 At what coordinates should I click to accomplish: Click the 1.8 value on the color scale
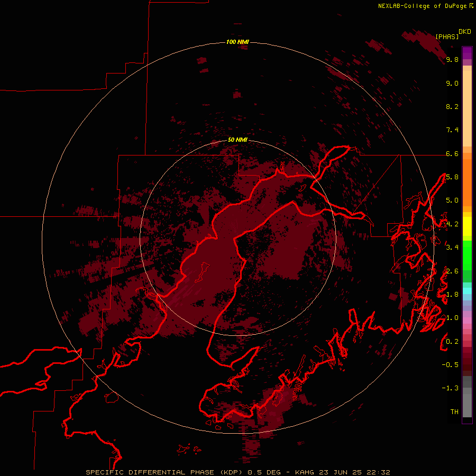[452, 295]
